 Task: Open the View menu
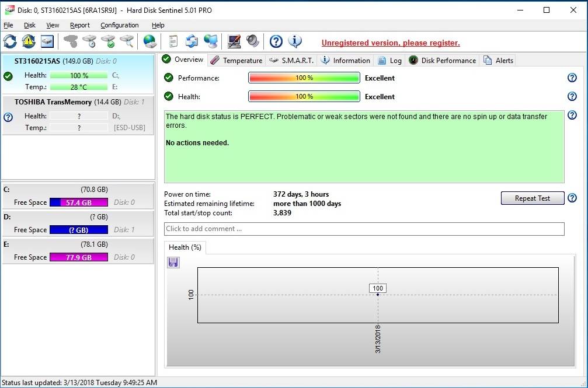coord(53,25)
